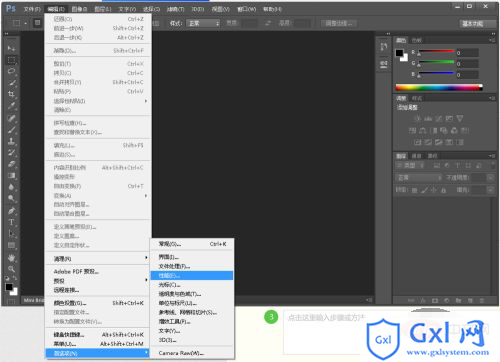Image resolution: width=500 pixels, height=362 pixels.
Task: Select the Rectangular Marquee tool in toolbox
Action: tap(11, 60)
